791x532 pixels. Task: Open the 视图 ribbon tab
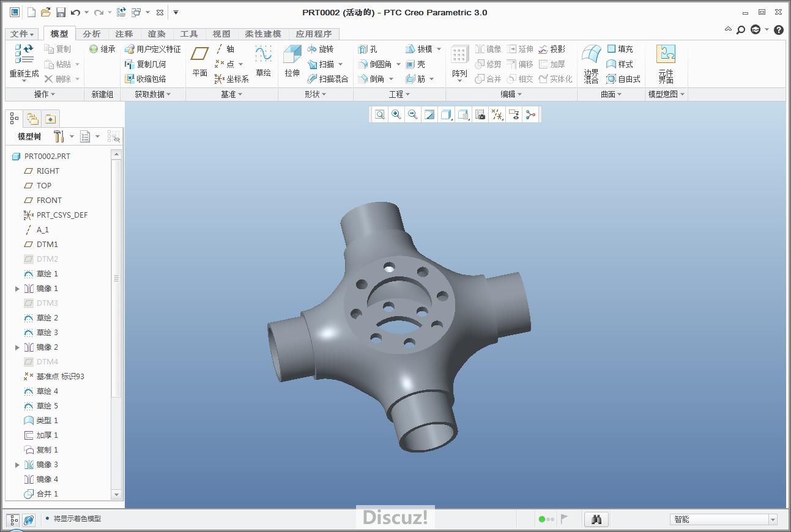tap(221, 34)
